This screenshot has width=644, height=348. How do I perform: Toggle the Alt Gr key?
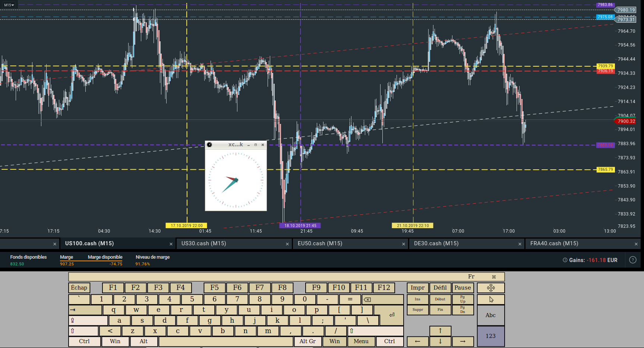308,341
